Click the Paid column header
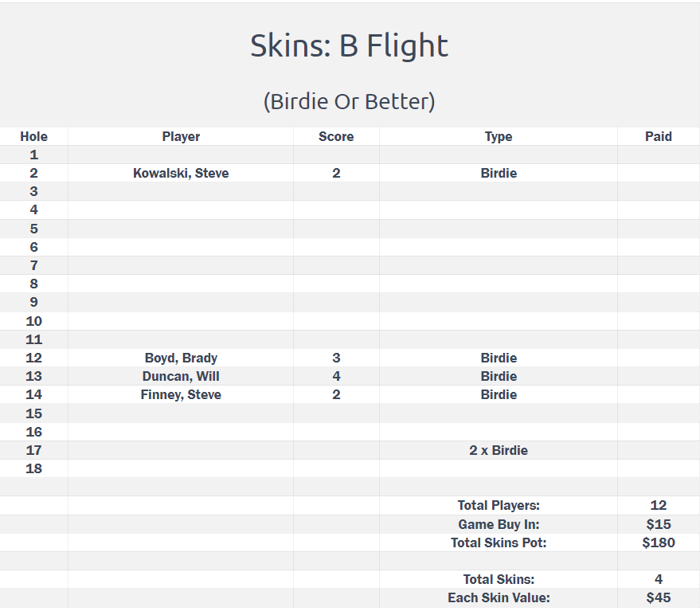 tap(659, 137)
